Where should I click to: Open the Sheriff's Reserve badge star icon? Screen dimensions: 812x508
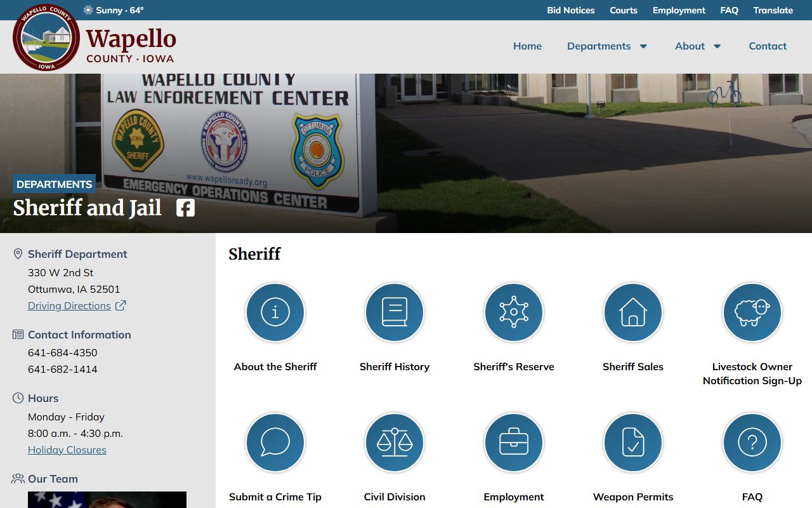(x=514, y=312)
